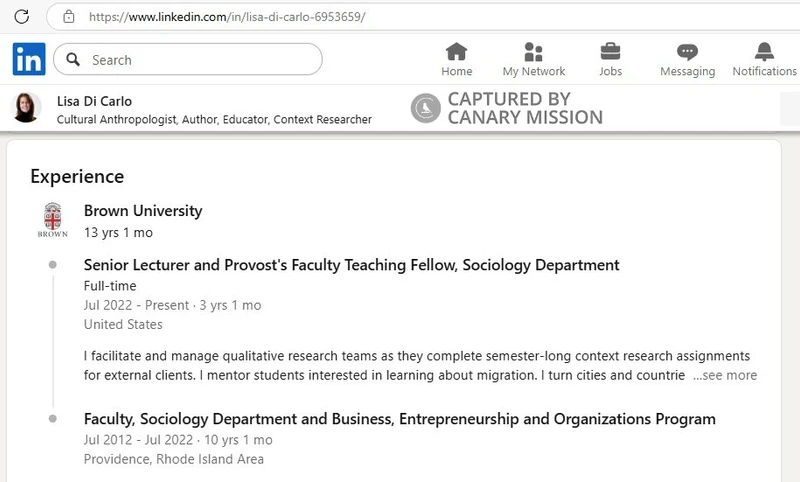The width and height of the screenshot is (800, 482).
Task: Expand description with '...see more'
Action: pos(725,375)
